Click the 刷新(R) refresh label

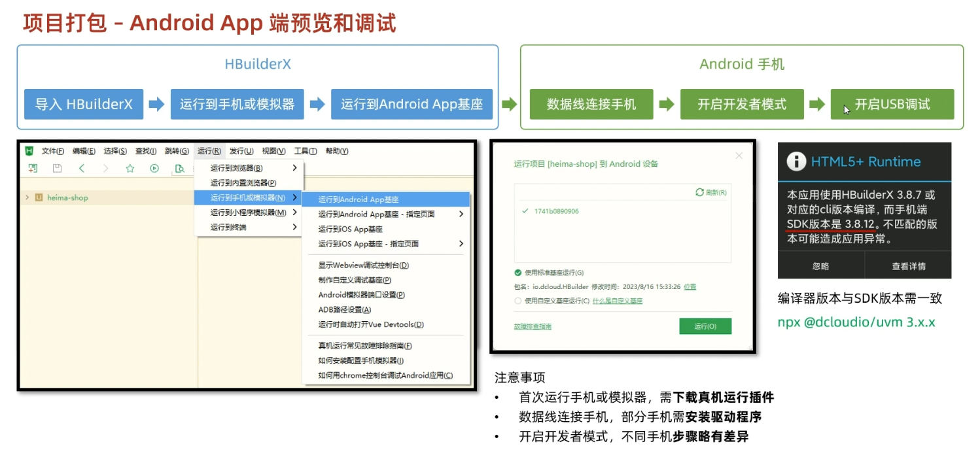(x=716, y=192)
